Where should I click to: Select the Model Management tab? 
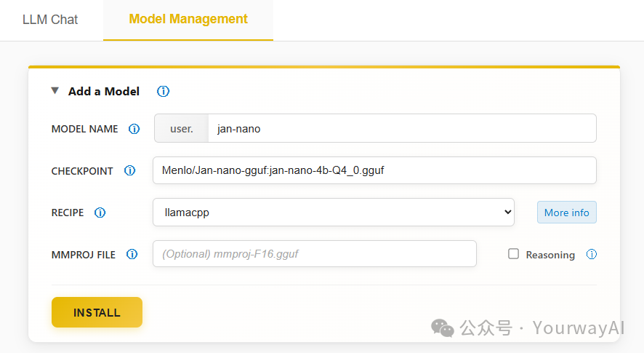[188, 20]
